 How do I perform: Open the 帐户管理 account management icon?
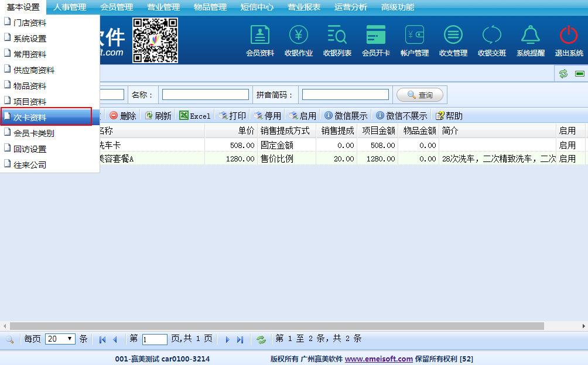(x=415, y=40)
